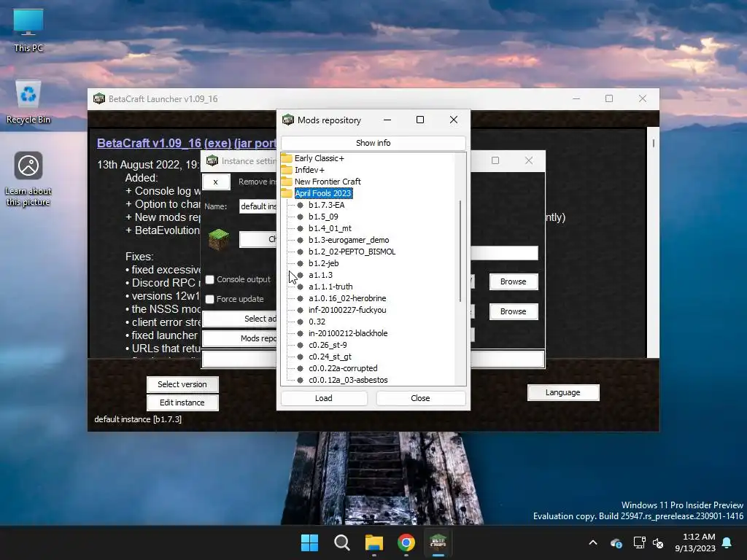Select the inf-20100227 entry

coord(347,310)
